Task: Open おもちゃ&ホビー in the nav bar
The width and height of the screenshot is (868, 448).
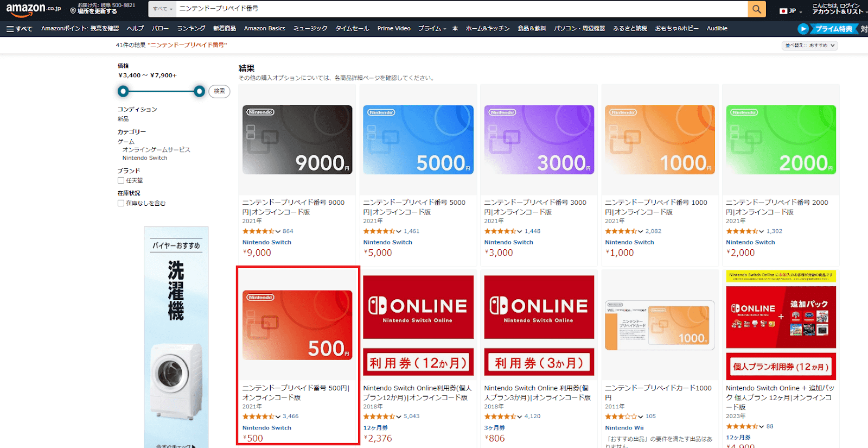Action: pyautogui.click(x=676, y=29)
